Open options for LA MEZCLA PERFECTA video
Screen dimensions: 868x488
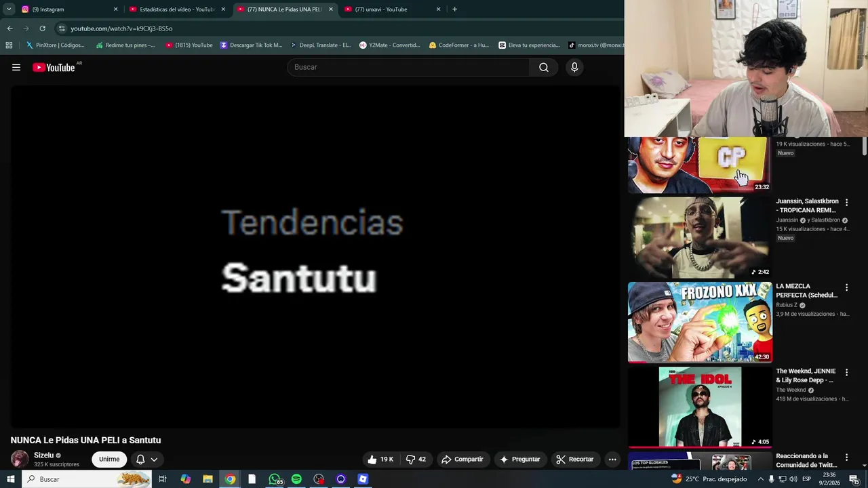pos(846,287)
